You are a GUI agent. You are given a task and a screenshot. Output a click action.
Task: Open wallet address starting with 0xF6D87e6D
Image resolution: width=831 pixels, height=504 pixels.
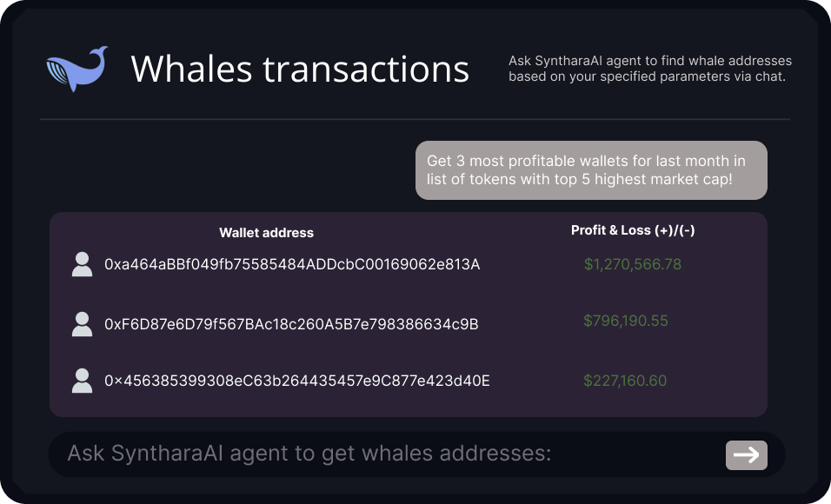(291, 324)
